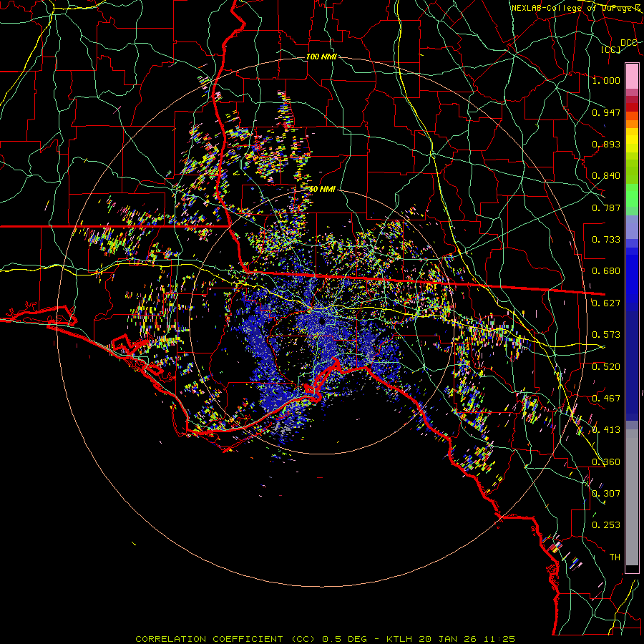The image size is (644, 644).
Task: Click the 0.360 scale value
Action: [x=606, y=462]
